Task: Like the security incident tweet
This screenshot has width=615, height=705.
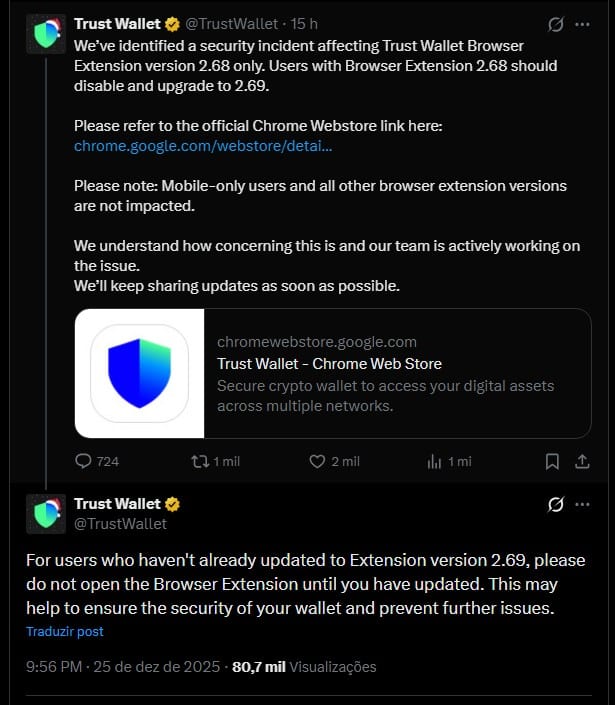Action: coord(318,461)
